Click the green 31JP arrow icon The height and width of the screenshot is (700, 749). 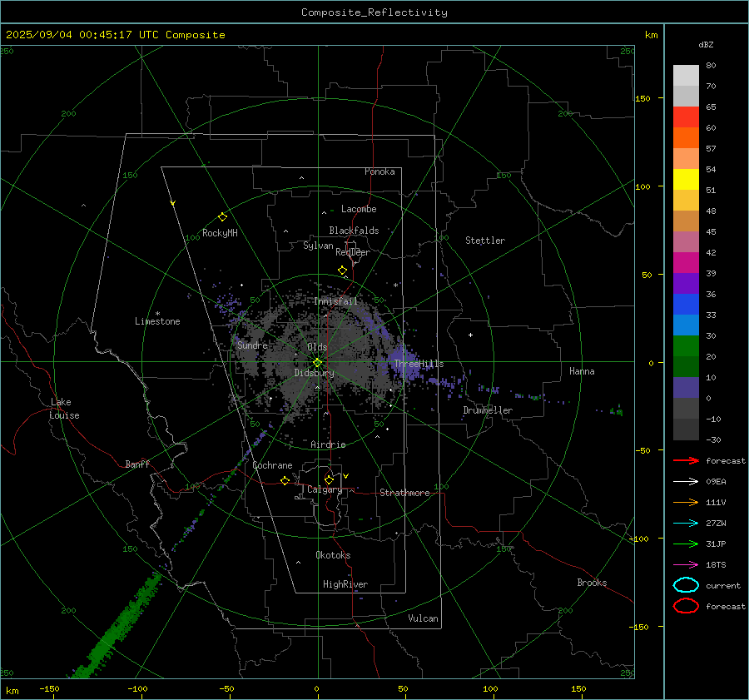(x=686, y=544)
